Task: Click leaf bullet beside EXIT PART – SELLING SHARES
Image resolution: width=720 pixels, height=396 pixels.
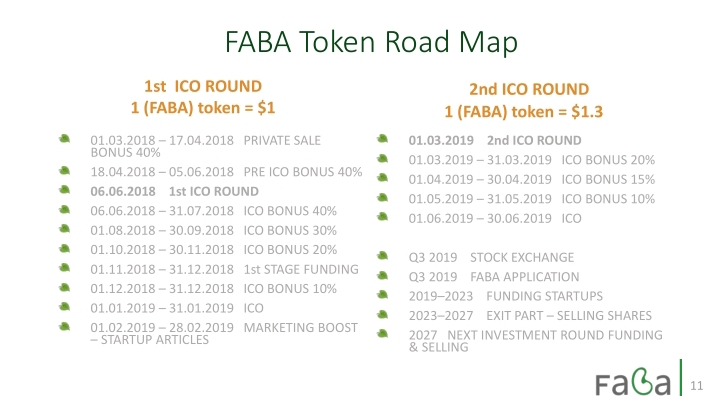Action: coord(382,315)
